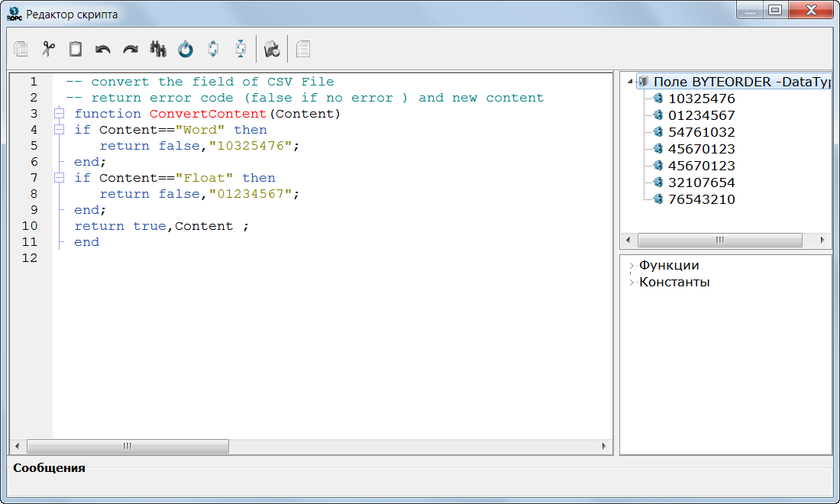The image size is (840, 504).
Task: Click the comment starting "return error code"
Action: 305,98
